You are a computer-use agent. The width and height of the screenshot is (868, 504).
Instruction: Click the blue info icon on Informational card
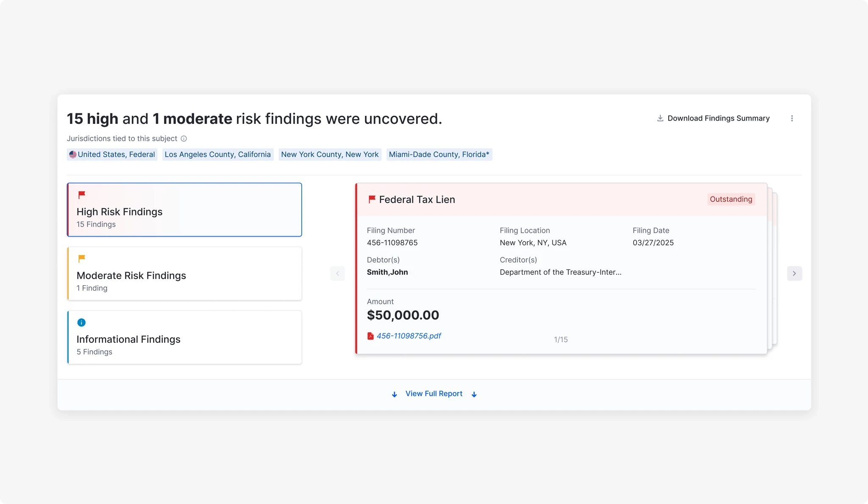click(81, 322)
